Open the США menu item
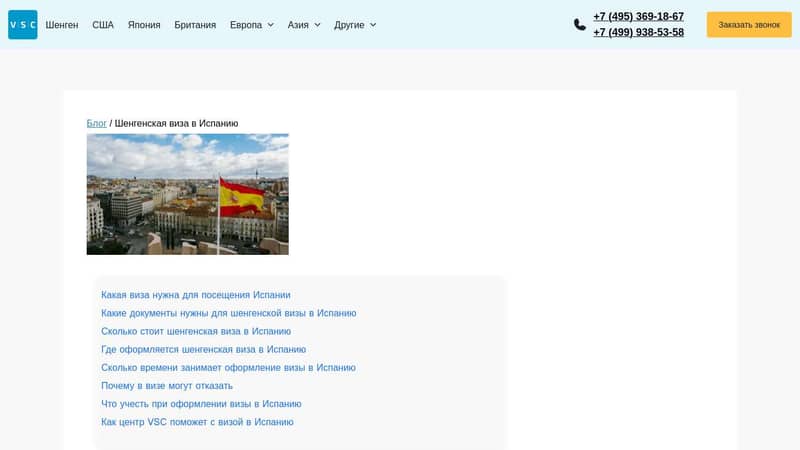The image size is (800, 450). (103, 25)
